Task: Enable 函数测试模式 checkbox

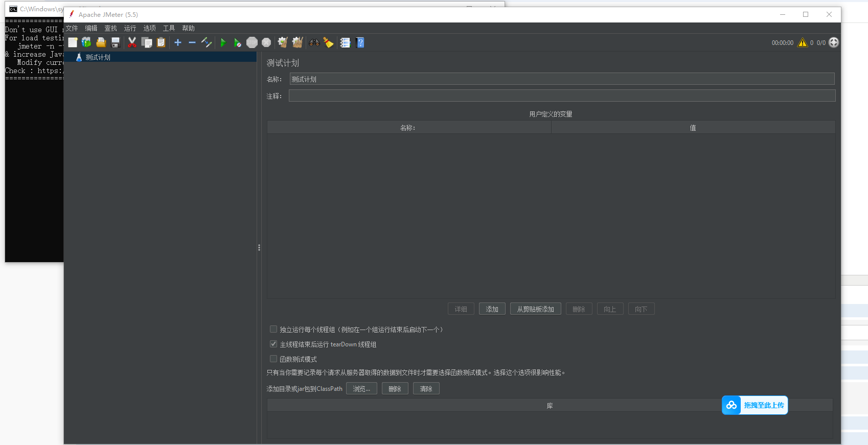Action: click(x=273, y=359)
